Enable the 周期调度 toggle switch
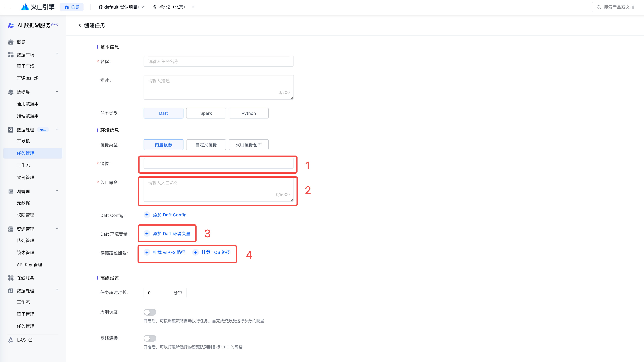 [x=150, y=312]
